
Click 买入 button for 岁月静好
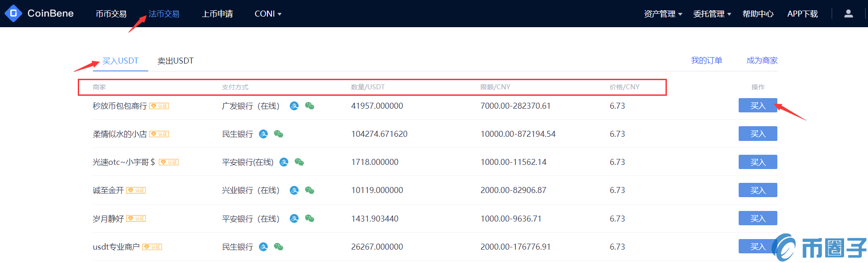[x=758, y=218]
